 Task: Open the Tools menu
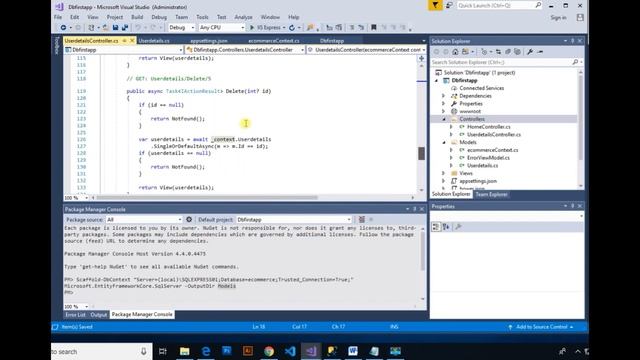[x=202, y=17]
